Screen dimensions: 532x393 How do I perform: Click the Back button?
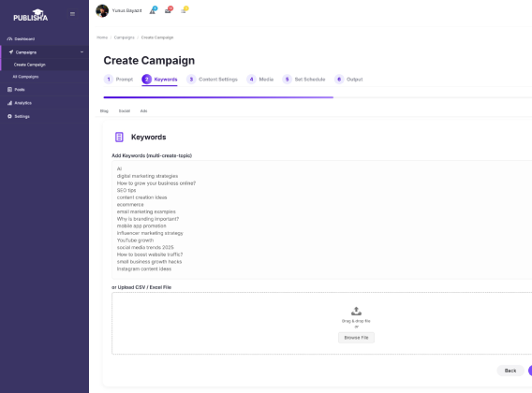point(510,371)
